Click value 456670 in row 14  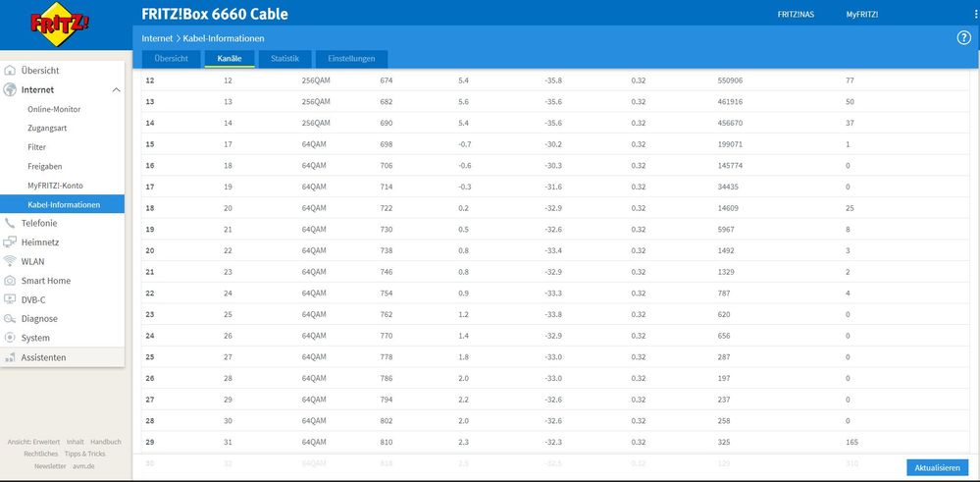click(x=730, y=123)
